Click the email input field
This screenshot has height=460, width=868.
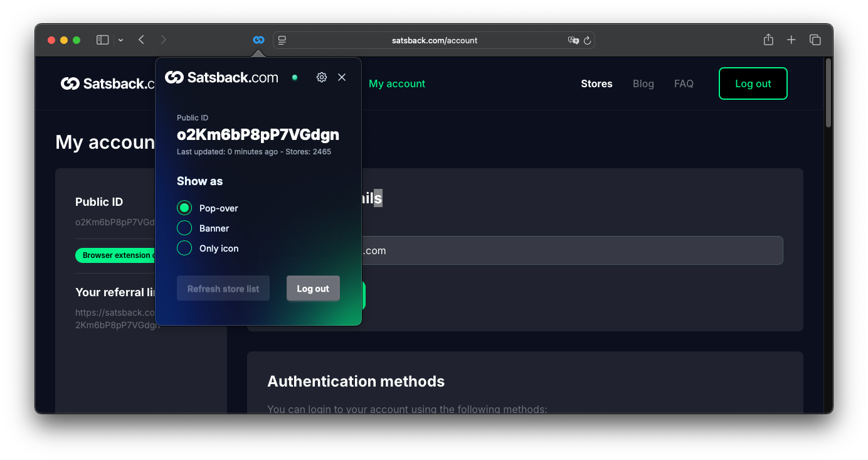tap(572, 250)
